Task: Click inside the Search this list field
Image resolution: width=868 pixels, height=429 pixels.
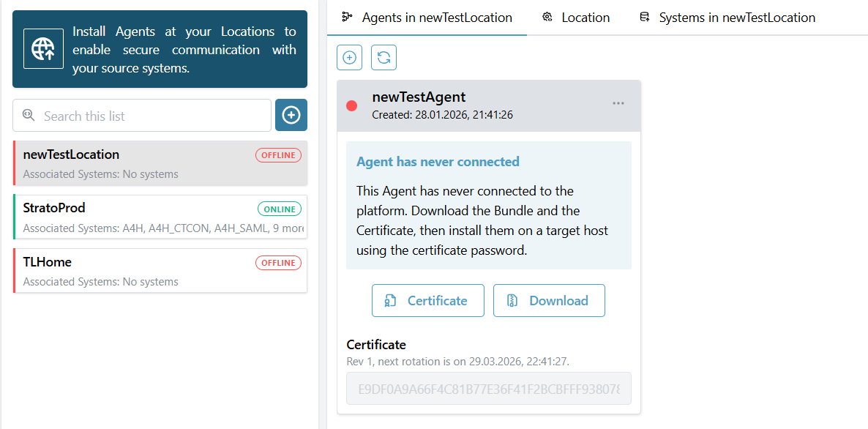Action: (139, 115)
